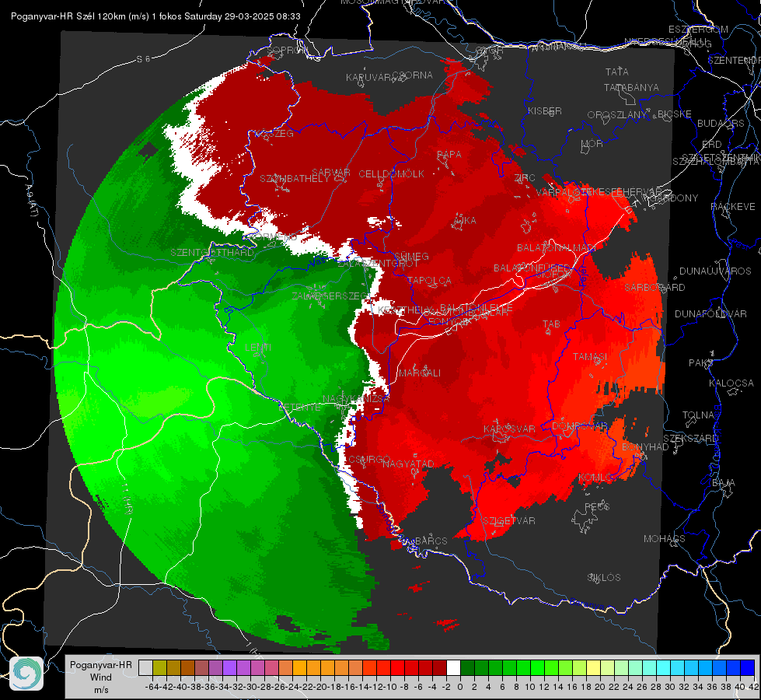This screenshot has height=700, width=761.
Task: Click the BAJA city label
Action: coord(724,483)
